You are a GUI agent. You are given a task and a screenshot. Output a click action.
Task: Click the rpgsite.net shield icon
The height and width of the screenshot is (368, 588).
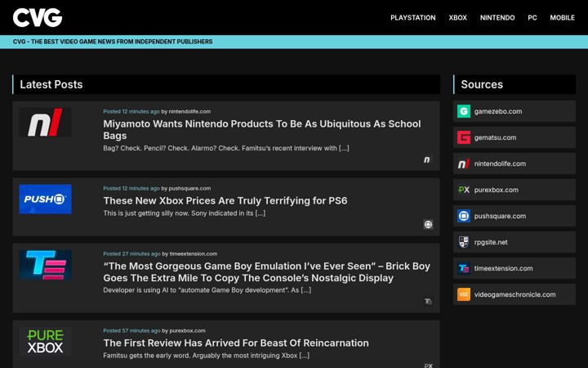coord(464,242)
